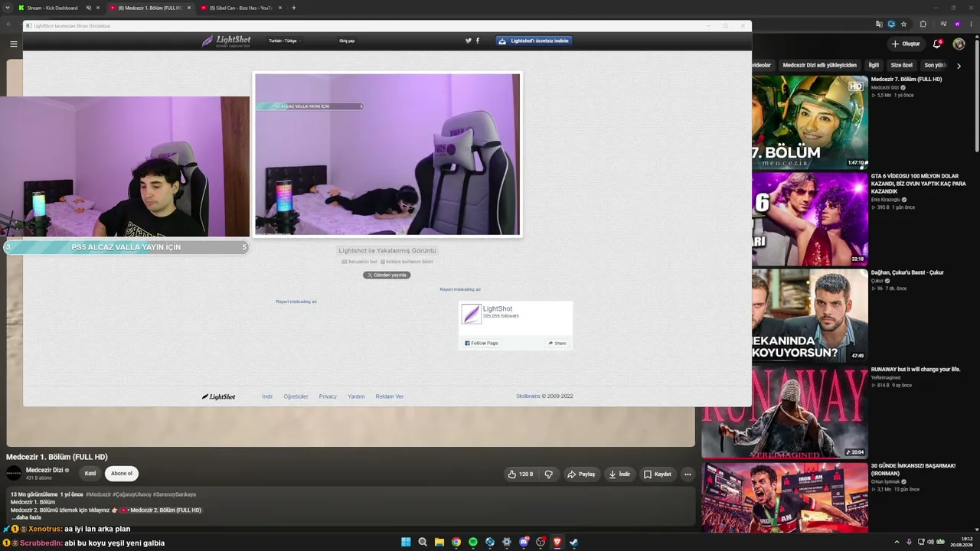The height and width of the screenshot is (551, 980).
Task: Select the Size özel filter chip
Action: coord(901,66)
